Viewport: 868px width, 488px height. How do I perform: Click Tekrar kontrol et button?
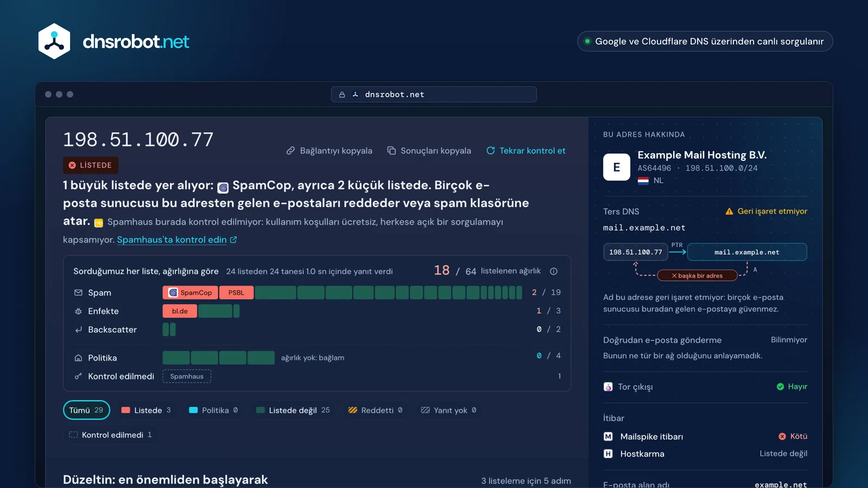tap(526, 151)
